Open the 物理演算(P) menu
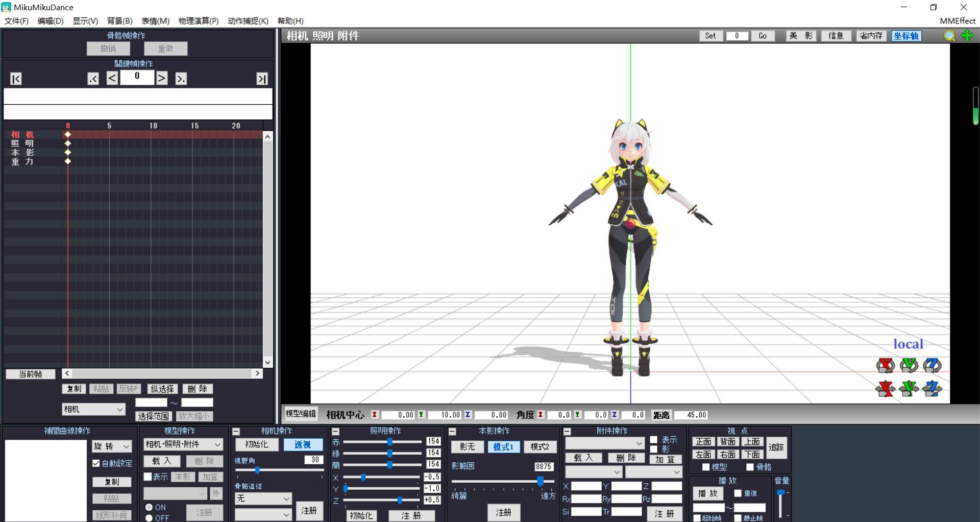980x522 pixels. 198,21
